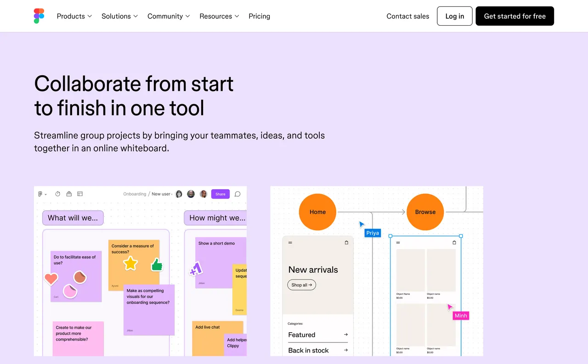
Task: Open the FigJam main menu dropdown
Action: [42, 194]
